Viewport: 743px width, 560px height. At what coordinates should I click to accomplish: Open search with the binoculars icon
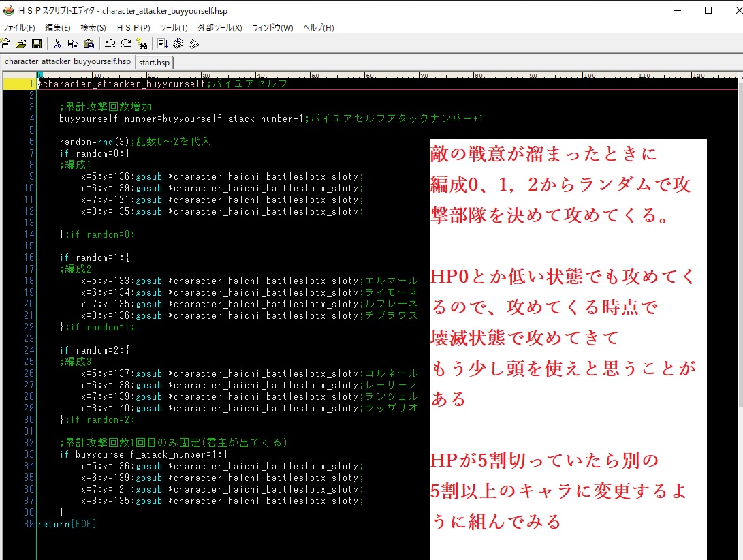click(142, 44)
